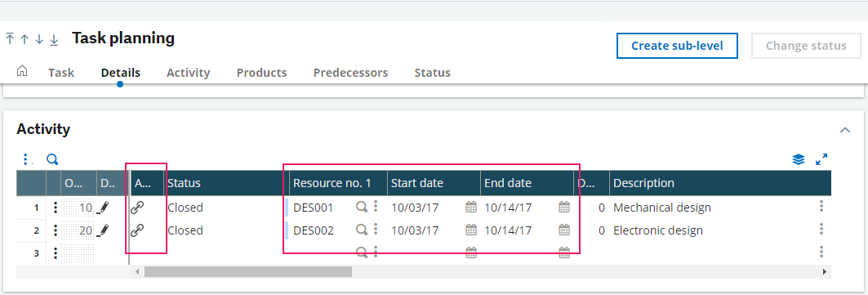Lookup resource magnifier for DES001

[362, 207]
